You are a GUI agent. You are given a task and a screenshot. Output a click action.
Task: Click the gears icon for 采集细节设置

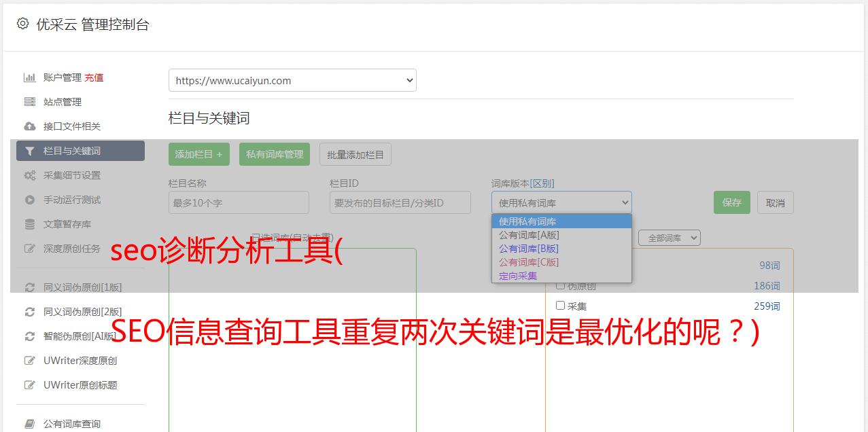[29, 175]
